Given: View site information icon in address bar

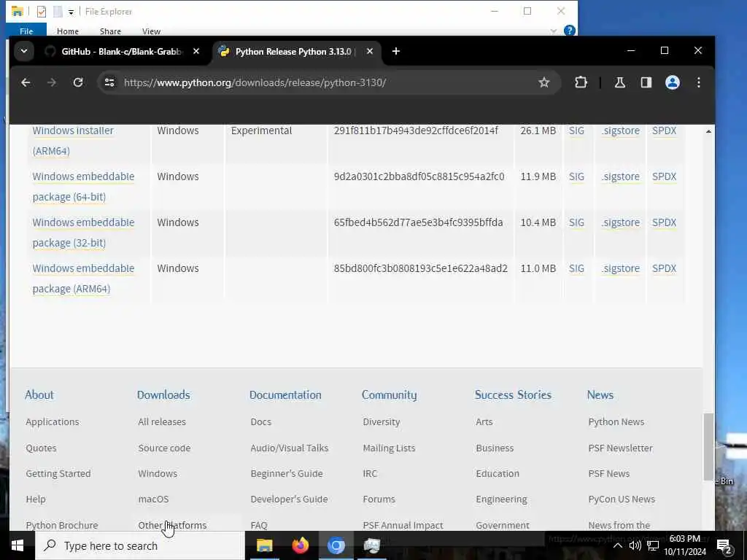Looking at the screenshot, I should tap(109, 82).
